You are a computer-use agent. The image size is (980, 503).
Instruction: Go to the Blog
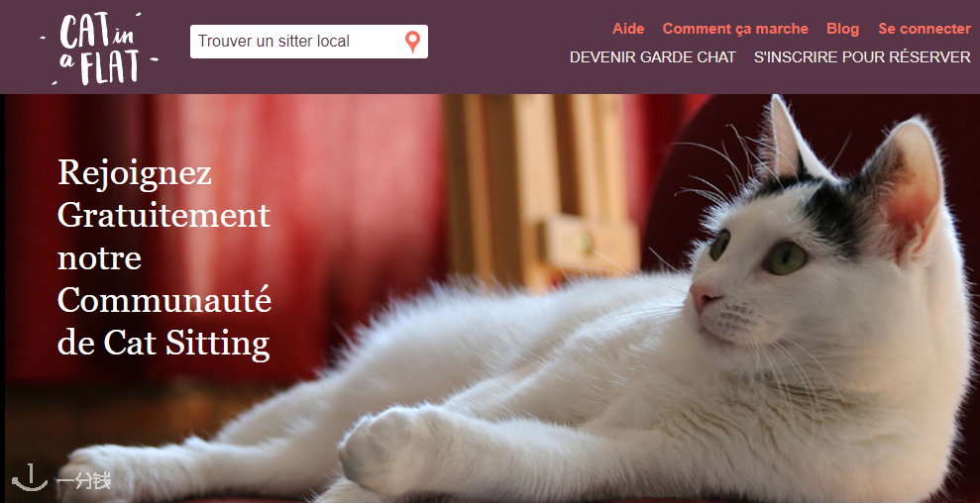click(842, 29)
